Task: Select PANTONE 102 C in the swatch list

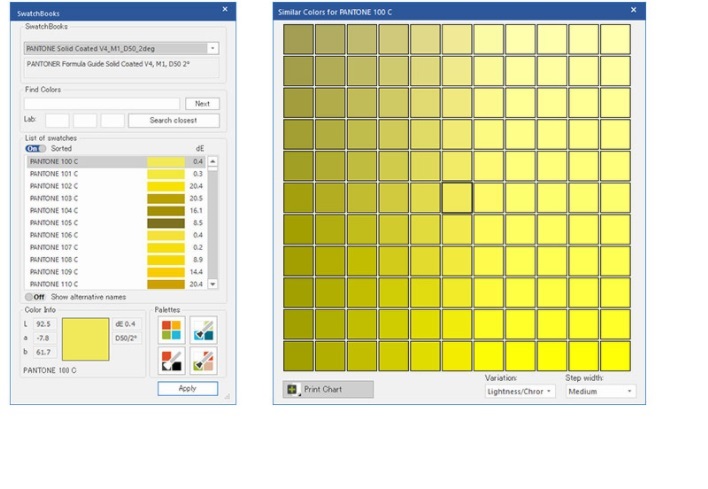Action: [116, 186]
